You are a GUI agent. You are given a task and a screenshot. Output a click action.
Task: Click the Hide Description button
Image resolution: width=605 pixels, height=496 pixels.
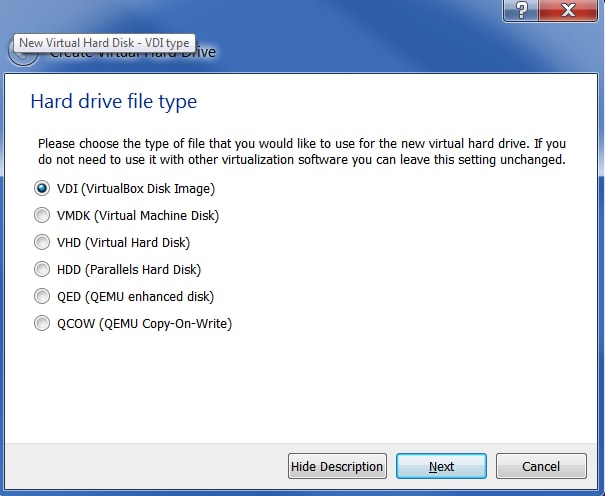click(x=337, y=466)
